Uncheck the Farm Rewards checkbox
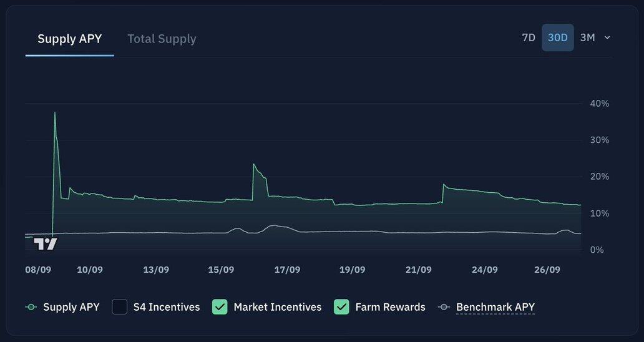The height and width of the screenshot is (342, 644). 341,307
